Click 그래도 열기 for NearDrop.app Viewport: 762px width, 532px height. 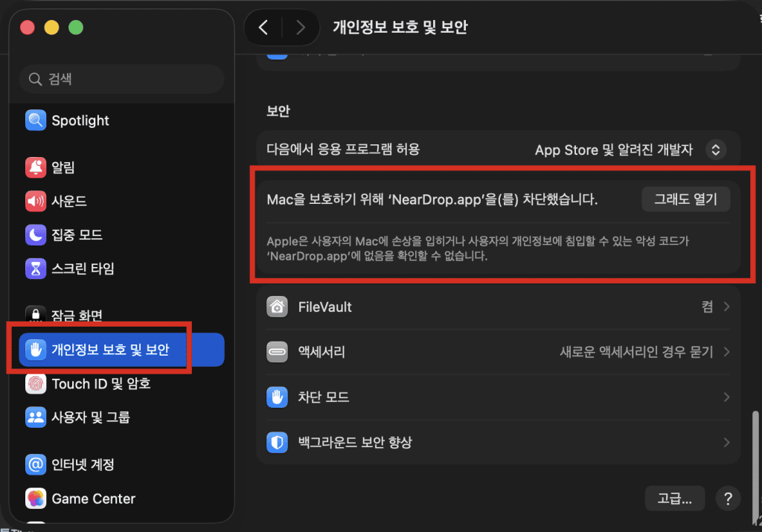pos(685,199)
